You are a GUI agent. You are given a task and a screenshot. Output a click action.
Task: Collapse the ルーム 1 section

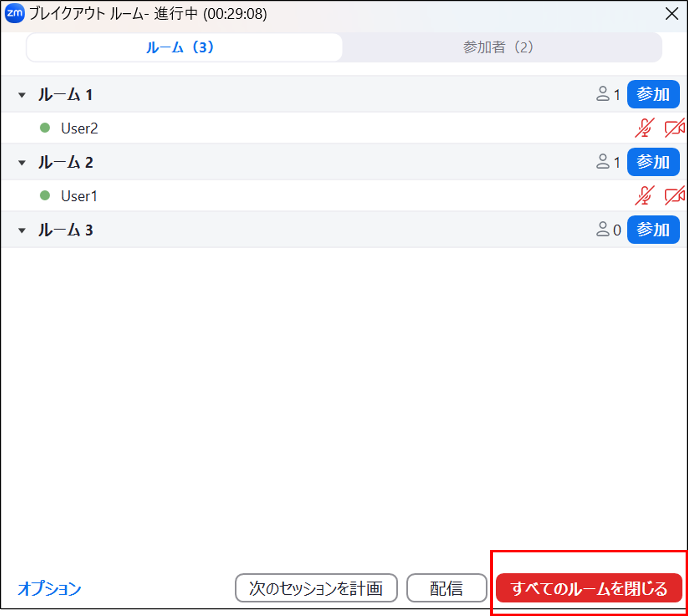tap(22, 95)
